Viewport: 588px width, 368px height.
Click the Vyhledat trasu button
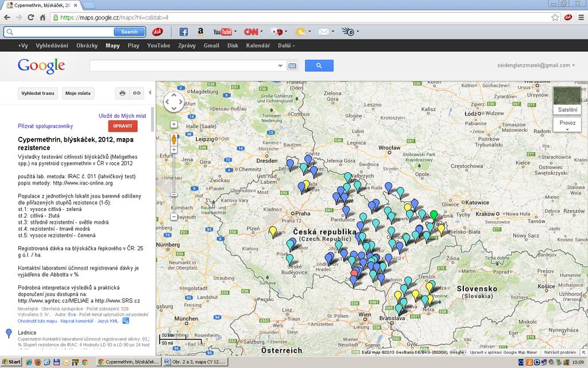coord(38,93)
